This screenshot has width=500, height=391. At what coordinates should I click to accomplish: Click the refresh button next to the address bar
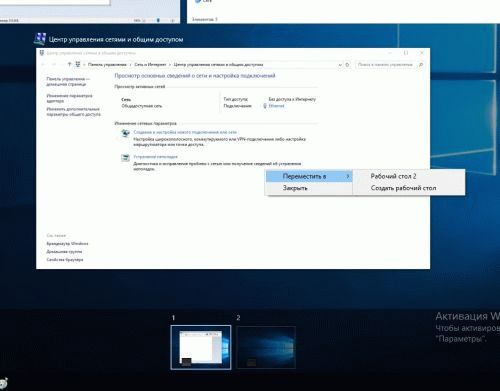click(x=347, y=65)
